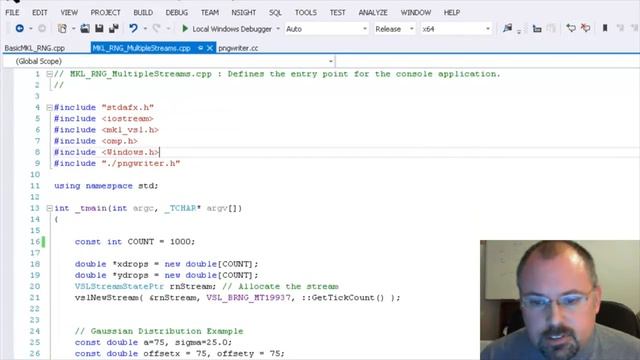Collapse the comment block at line 1
640x360 pixels.
49,74
